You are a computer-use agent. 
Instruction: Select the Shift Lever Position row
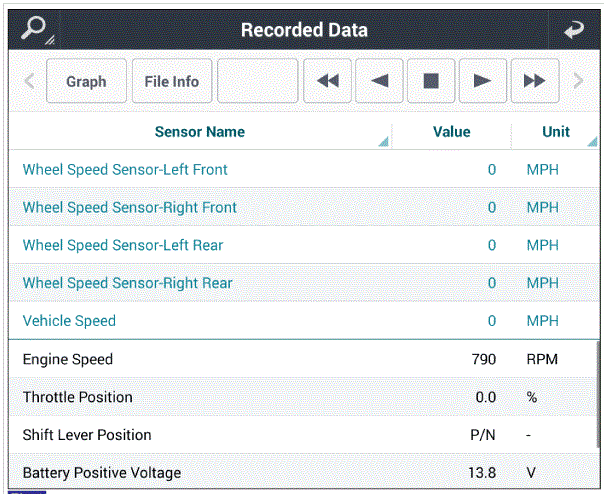pyautogui.click(x=302, y=435)
